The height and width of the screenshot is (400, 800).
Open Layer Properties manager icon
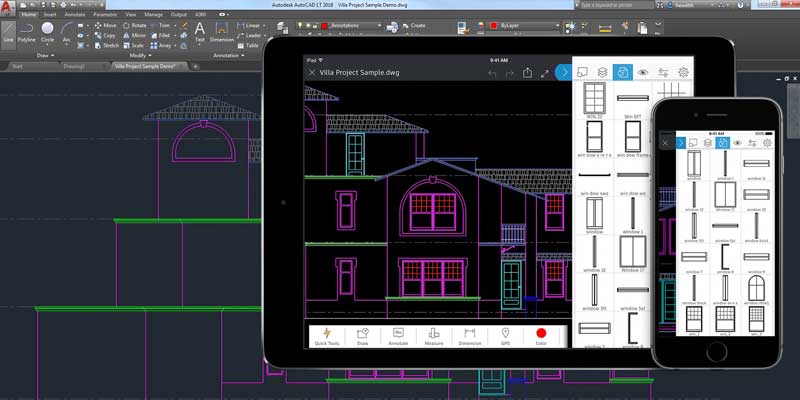tap(282, 27)
